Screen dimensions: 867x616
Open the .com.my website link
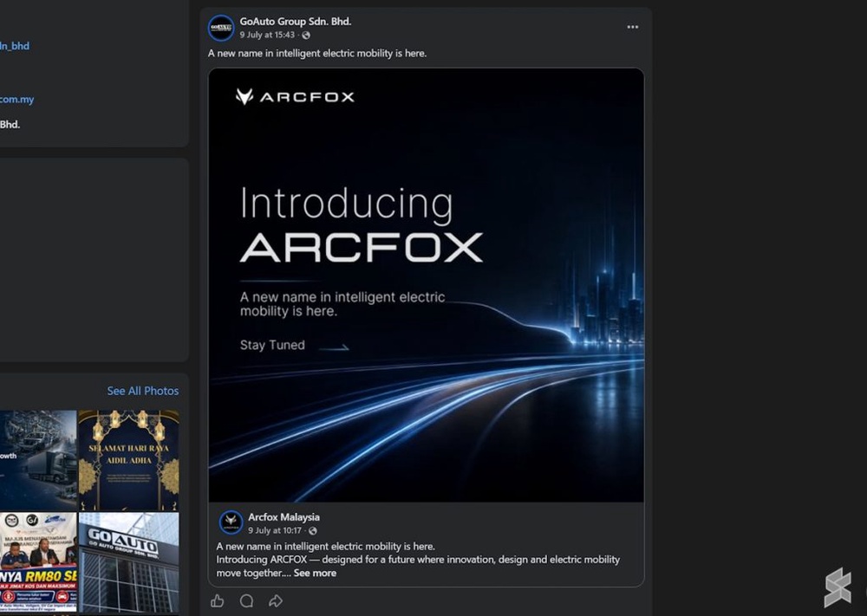(x=17, y=100)
